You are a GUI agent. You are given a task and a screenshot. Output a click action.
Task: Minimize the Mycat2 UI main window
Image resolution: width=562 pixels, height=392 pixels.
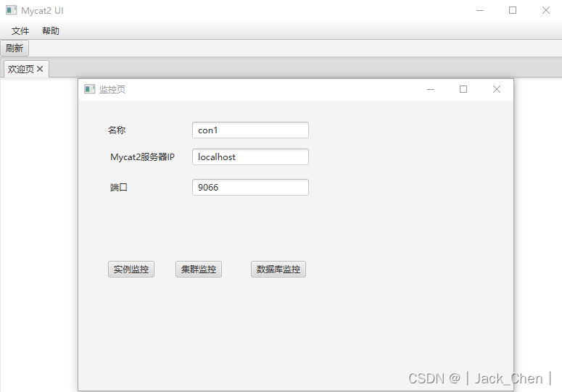coord(480,10)
